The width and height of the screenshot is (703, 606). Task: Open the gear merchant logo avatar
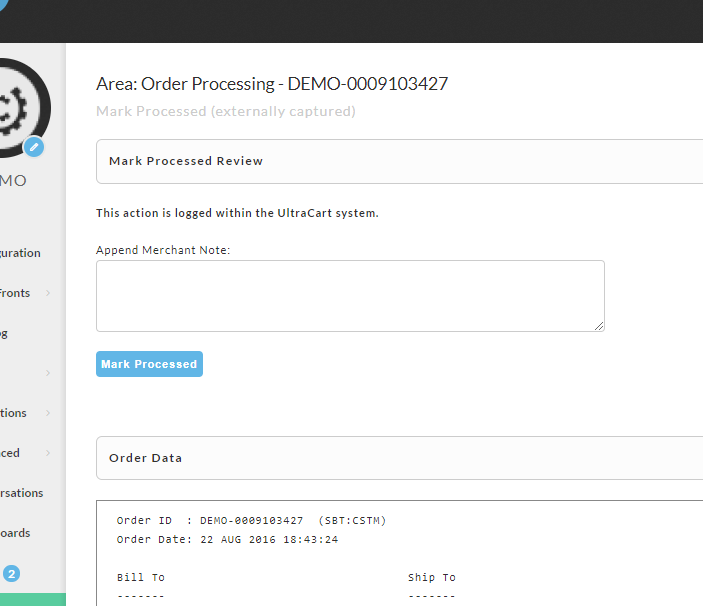(x=18, y=108)
